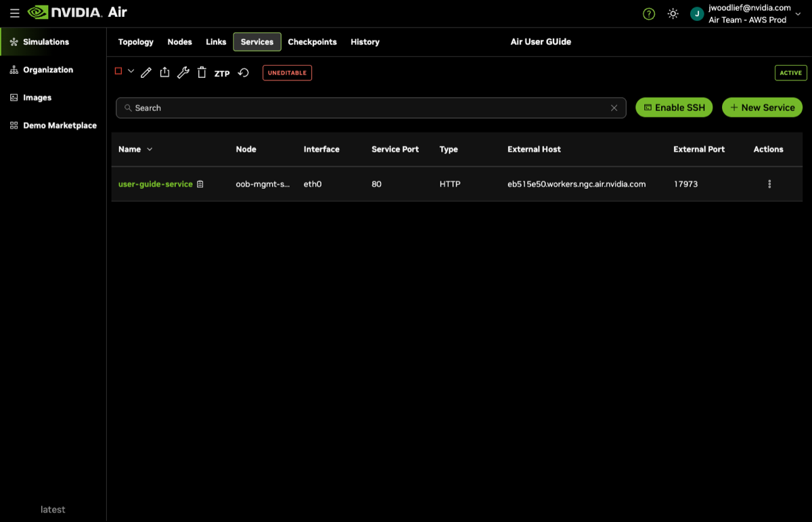
Task: Open the help question mark icon
Action: coord(649,14)
